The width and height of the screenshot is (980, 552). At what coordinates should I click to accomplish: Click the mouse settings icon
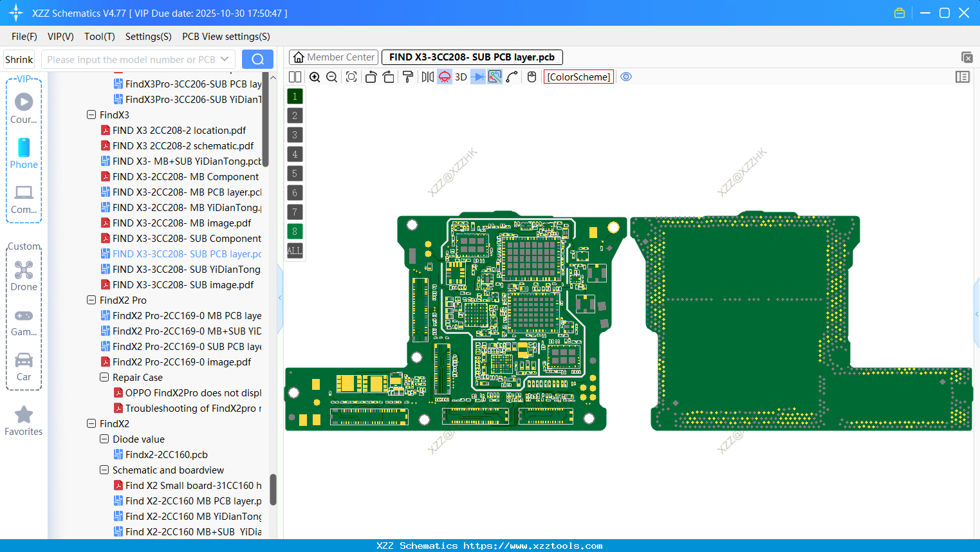coord(532,77)
